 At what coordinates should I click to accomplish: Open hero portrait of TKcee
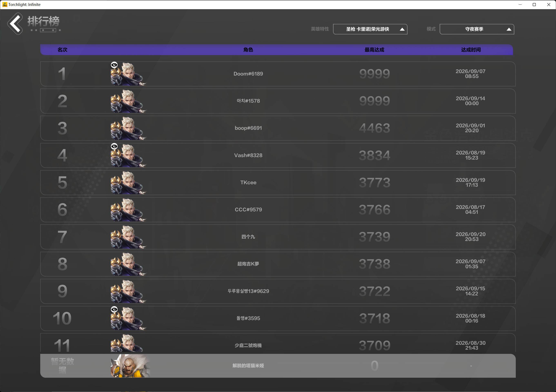point(129,183)
